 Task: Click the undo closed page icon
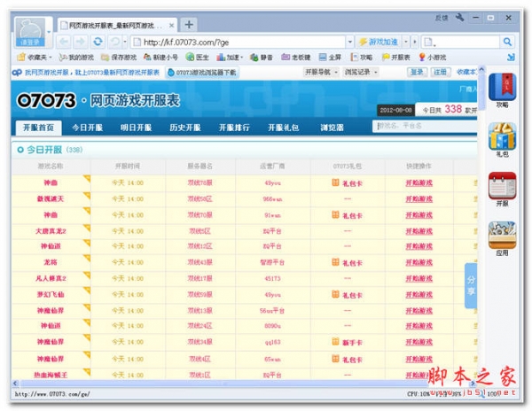pyautogui.click(x=115, y=42)
